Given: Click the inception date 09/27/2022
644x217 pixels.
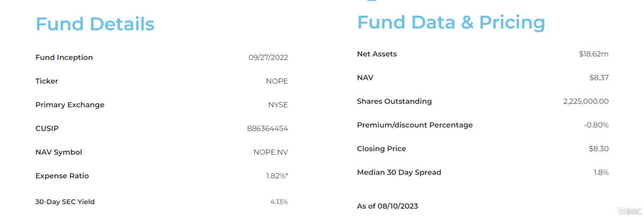Looking at the screenshot, I should 268,57.
